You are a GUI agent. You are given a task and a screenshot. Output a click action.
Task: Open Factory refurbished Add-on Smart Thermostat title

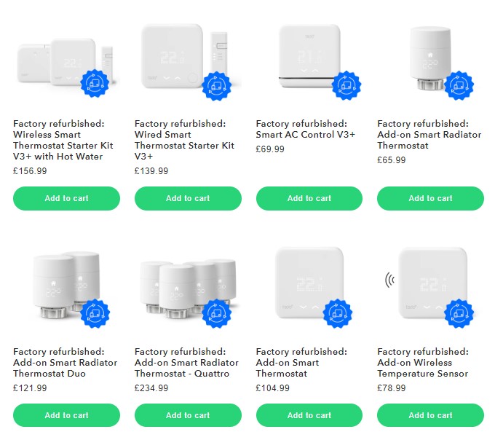(x=301, y=362)
